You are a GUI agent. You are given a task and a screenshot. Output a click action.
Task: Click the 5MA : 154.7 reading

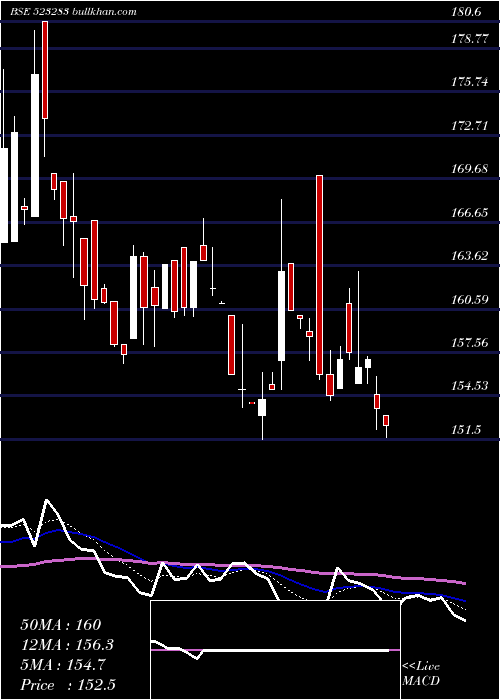62,665
